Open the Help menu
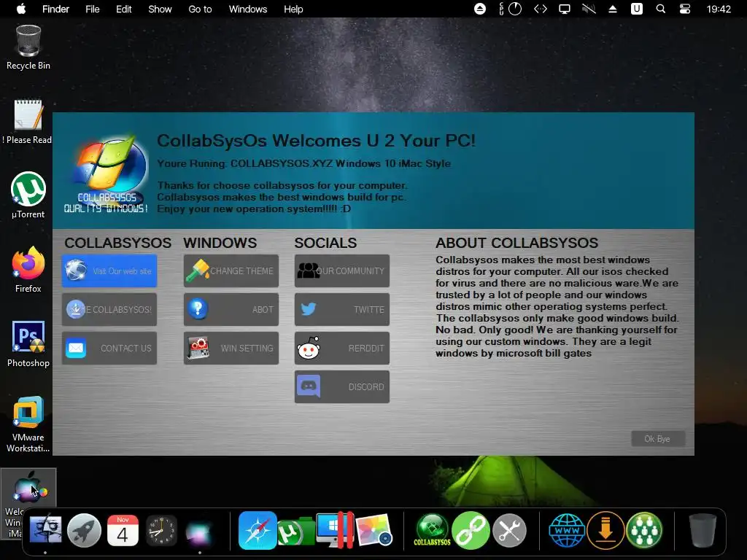The width and height of the screenshot is (747, 560). (x=293, y=9)
